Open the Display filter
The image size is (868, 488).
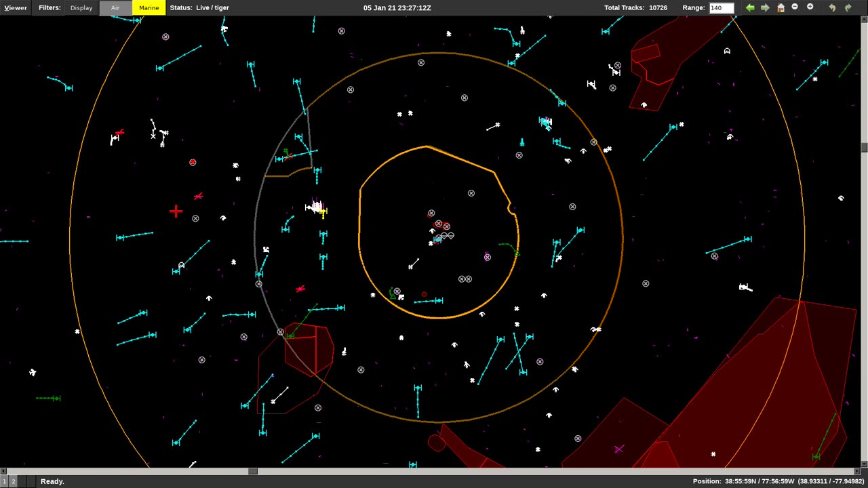coord(81,7)
